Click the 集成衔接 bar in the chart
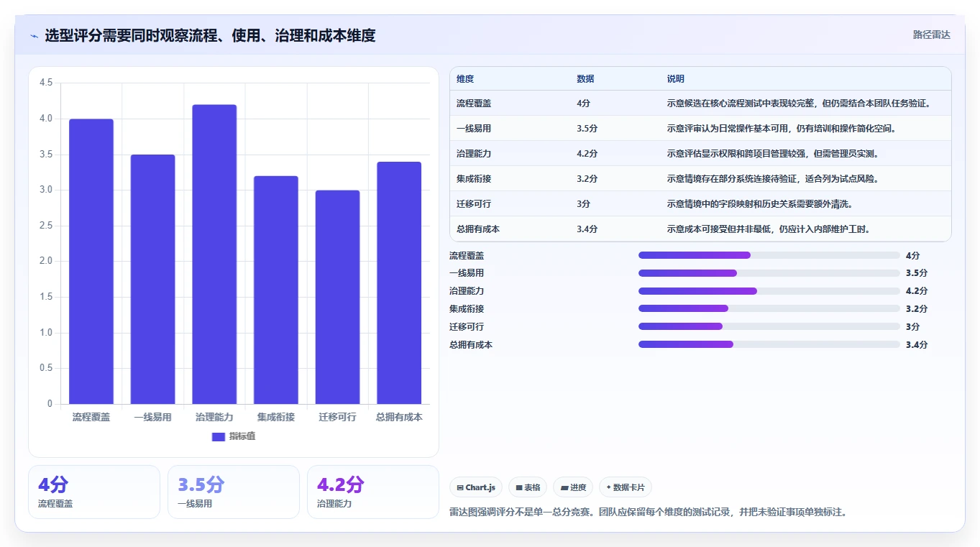This screenshot has width=980, height=547. (276, 290)
